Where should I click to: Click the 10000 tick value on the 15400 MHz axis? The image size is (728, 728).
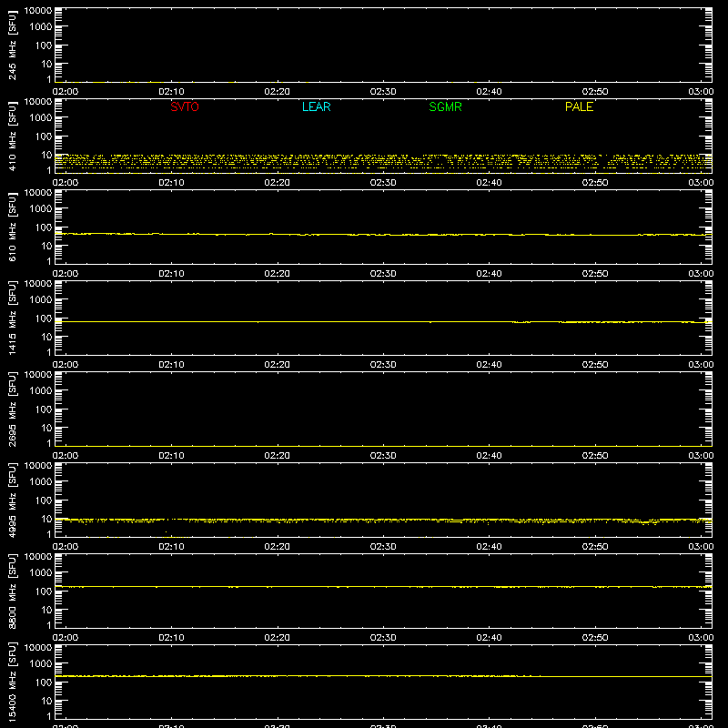(x=38, y=648)
